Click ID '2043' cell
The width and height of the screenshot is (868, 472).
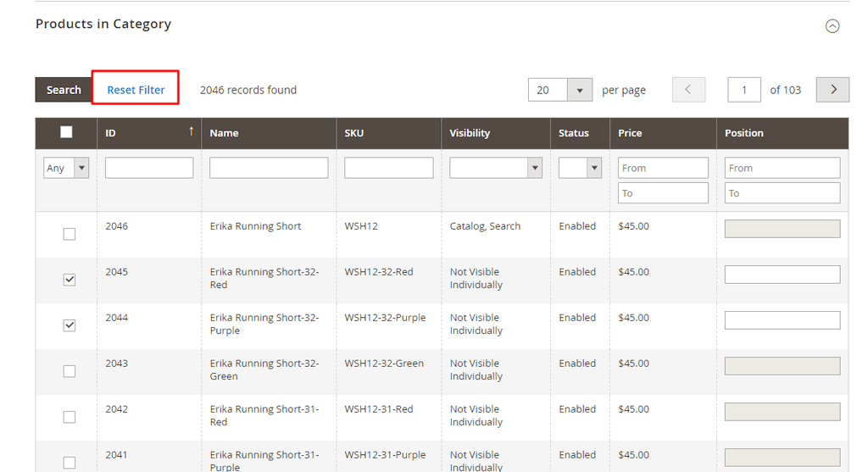coord(117,363)
